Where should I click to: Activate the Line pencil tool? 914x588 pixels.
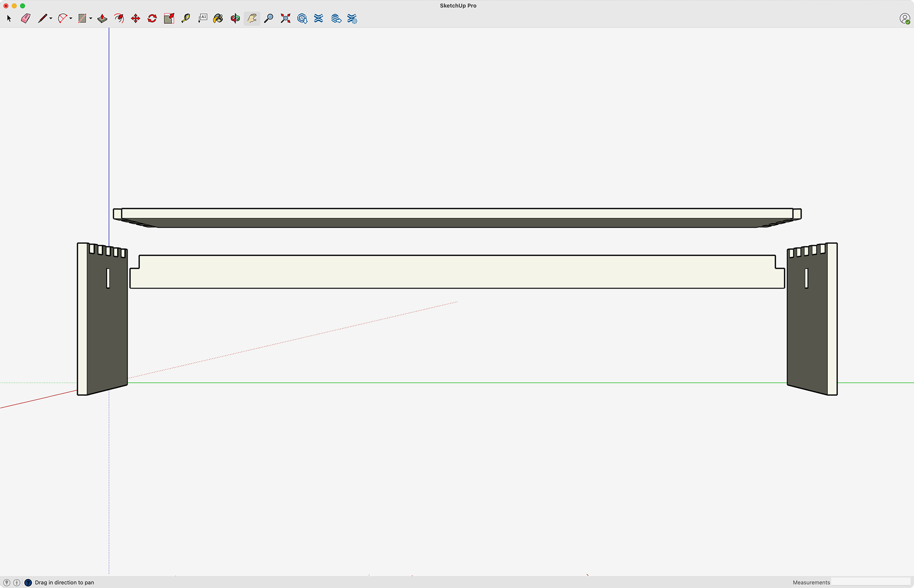pos(42,19)
